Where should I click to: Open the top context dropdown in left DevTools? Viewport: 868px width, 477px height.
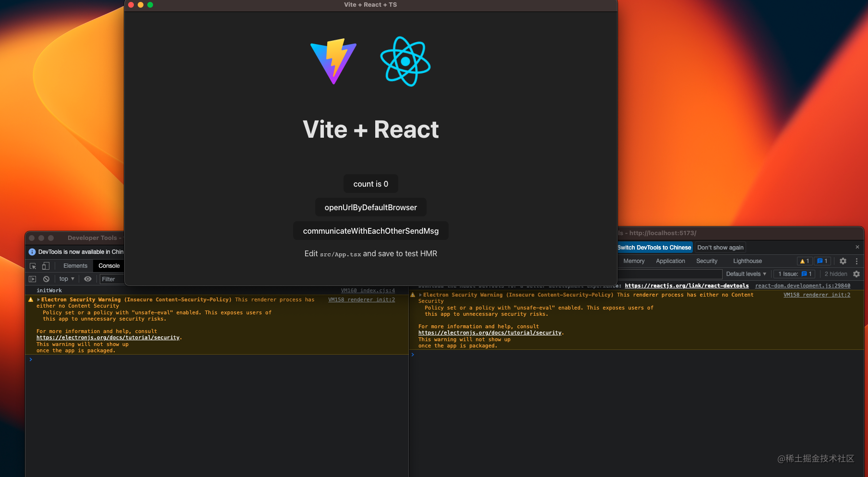pyautogui.click(x=67, y=279)
